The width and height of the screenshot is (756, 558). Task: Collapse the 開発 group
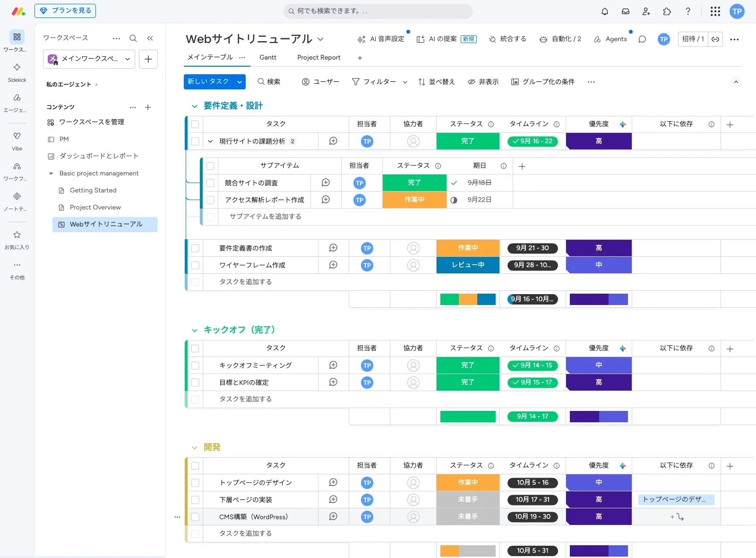[x=194, y=448]
